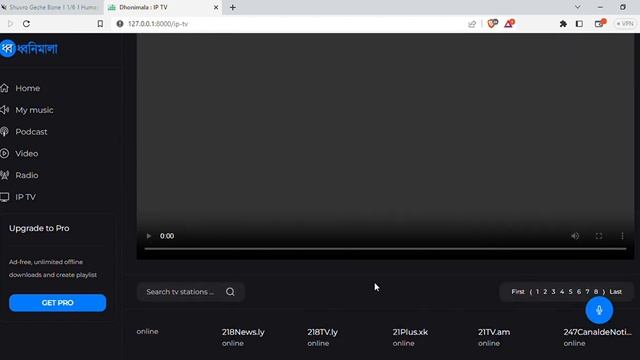This screenshot has width=640, height=360.
Task: Open a new browser tab
Action: pos(233,7)
